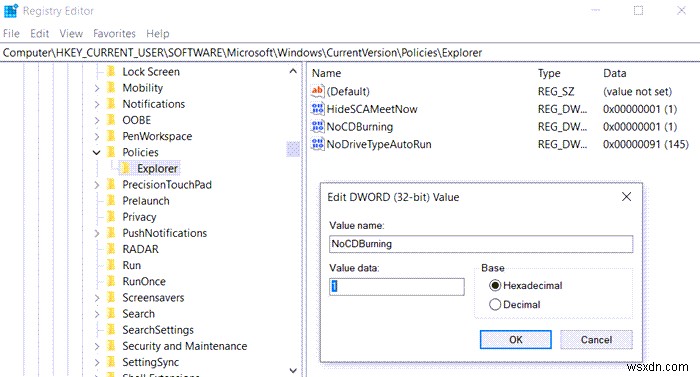Expand the Notifications key
700x377 pixels.
pos(97,104)
